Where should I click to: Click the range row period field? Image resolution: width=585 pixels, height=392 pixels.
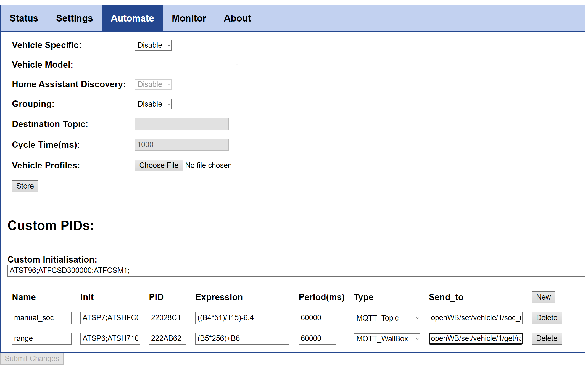tap(317, 338)
